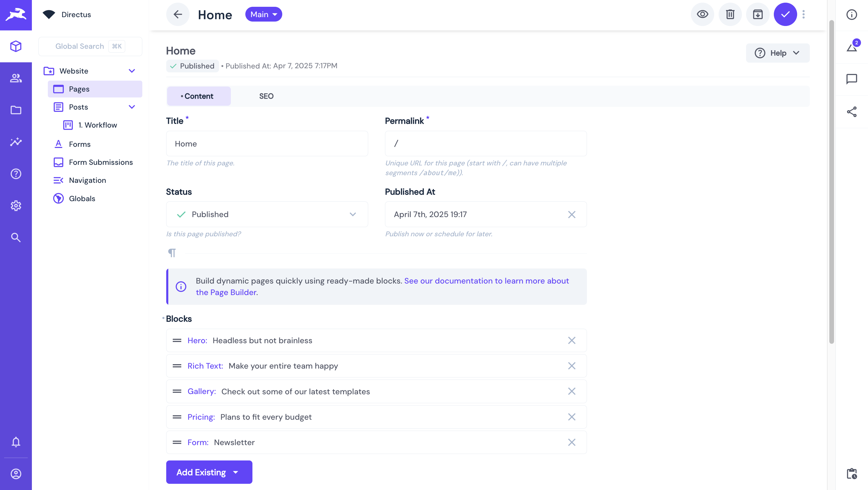The image size is (868, 490).
Task: Save changes with the checkmark button
Action: tap(785, 14)
